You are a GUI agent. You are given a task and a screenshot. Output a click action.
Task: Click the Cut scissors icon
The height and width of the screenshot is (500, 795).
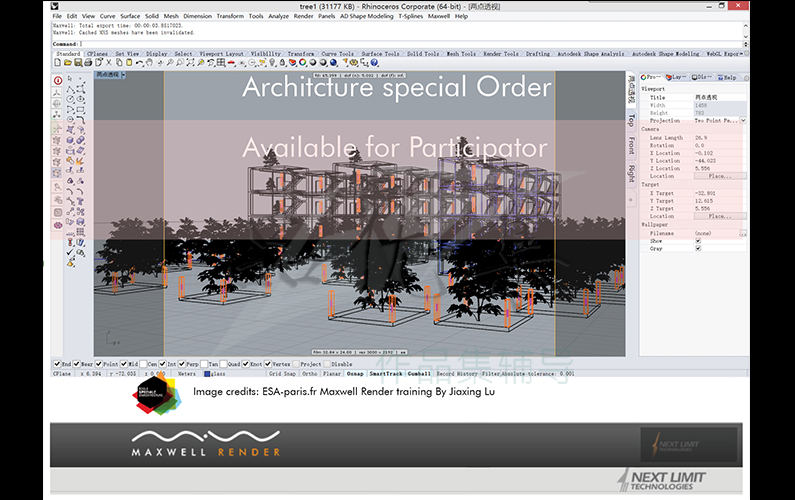coord(109,62)
